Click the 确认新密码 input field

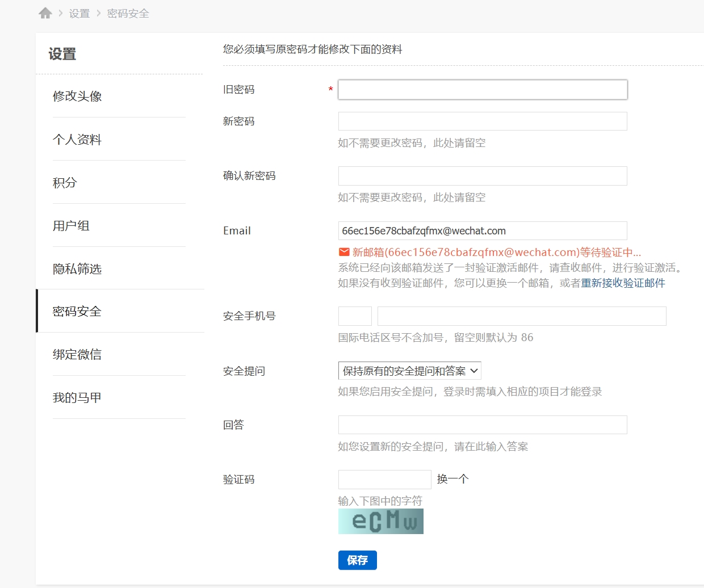click(x=483, y=176)
